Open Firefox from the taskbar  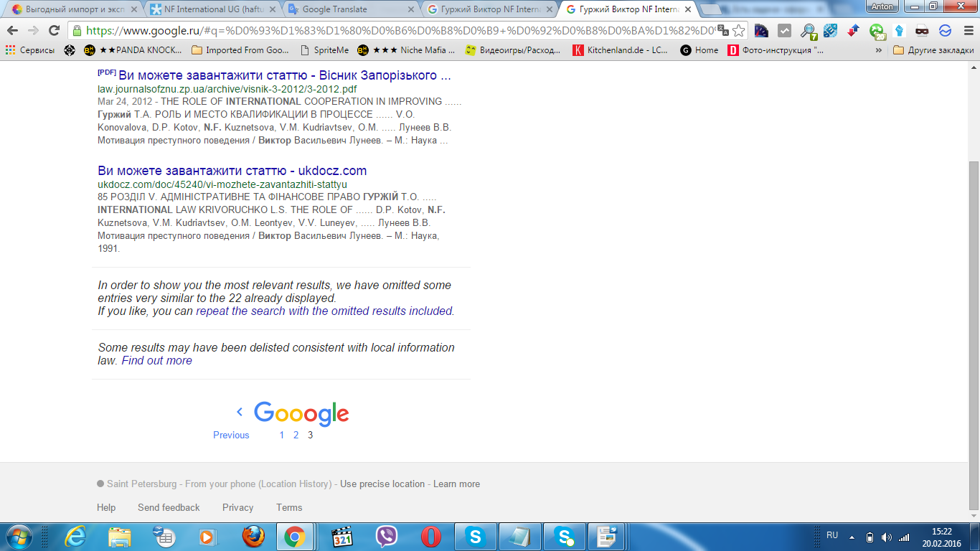click(x=253, y=537)
